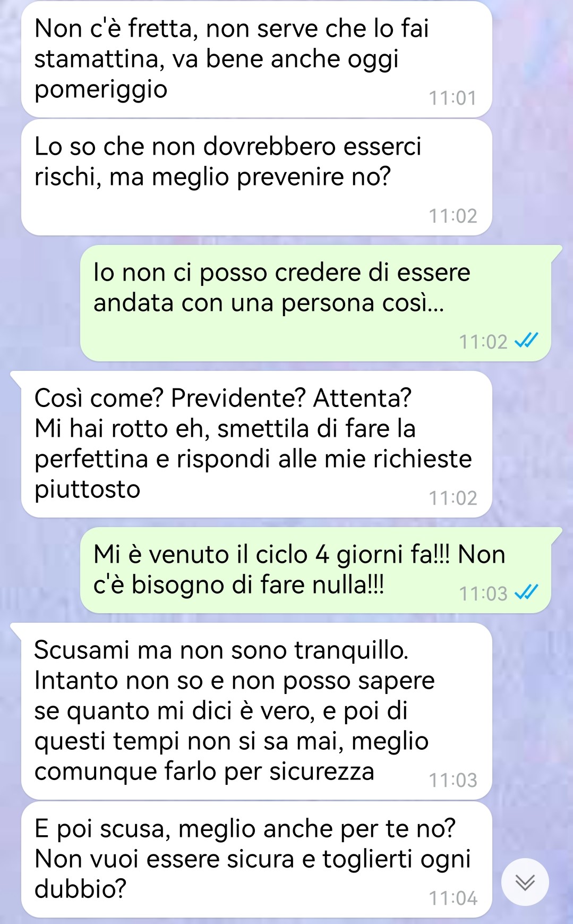Tap double checkmarks on 11:03 sent message
The height and width of the screenshot is (924, 573).
[527, 592]
